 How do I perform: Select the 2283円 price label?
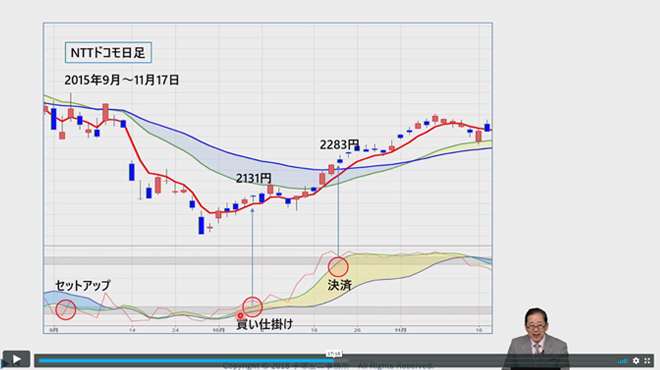tap(340, 145)
